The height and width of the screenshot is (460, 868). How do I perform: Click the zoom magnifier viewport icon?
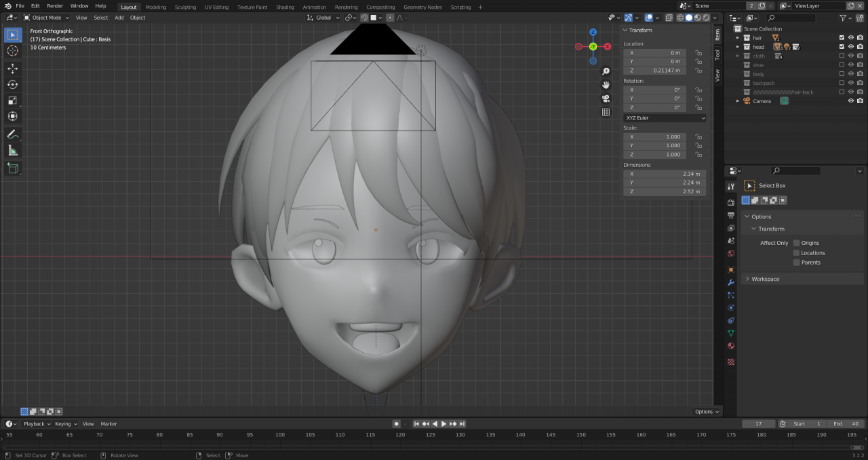point(606,71)
